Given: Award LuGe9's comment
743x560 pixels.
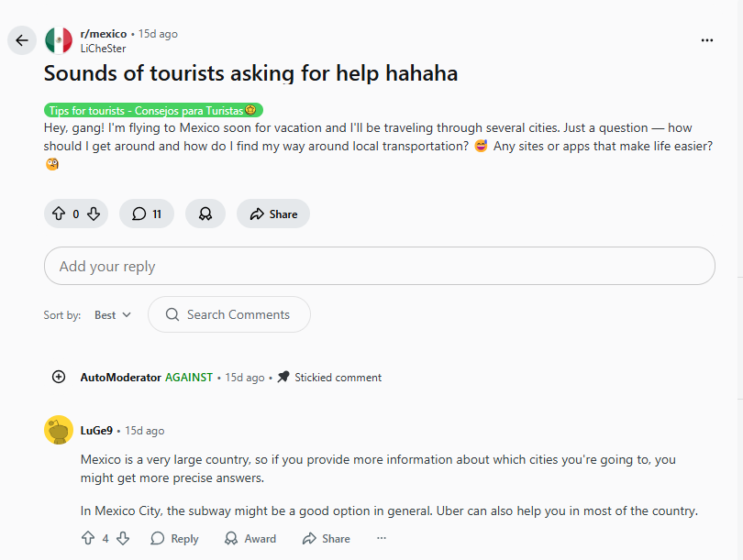Looking at the screenshot, I should (x=250, y=538).
